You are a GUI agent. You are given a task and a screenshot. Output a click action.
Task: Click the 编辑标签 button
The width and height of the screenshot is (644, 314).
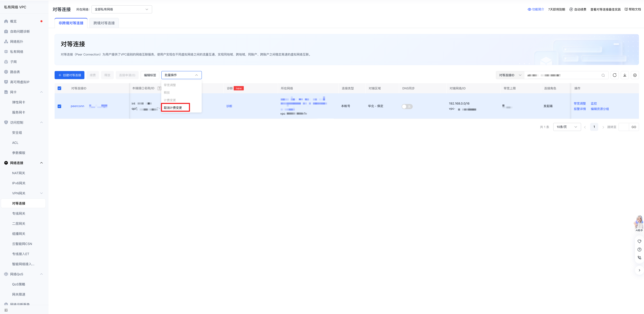(x=150, y=75)
